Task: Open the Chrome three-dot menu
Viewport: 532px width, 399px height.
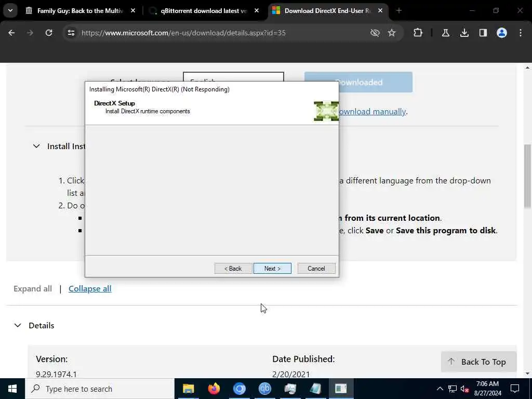Action: (521, 33)
